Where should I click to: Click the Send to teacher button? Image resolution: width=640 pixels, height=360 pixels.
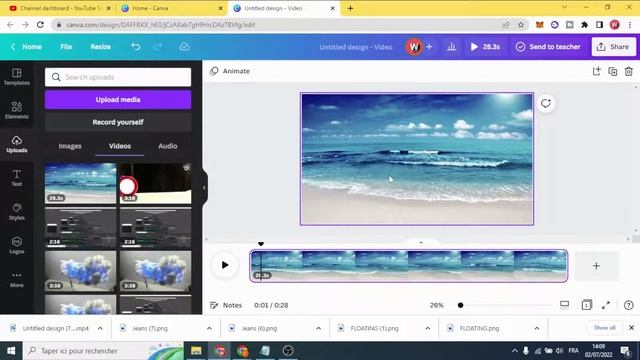pyautogui.click(x=548, y=47)
